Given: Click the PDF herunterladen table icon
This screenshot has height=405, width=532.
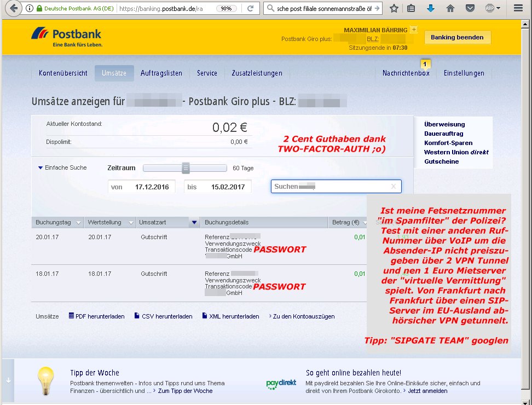Looking at the screenshot, I should coord(71,316).
